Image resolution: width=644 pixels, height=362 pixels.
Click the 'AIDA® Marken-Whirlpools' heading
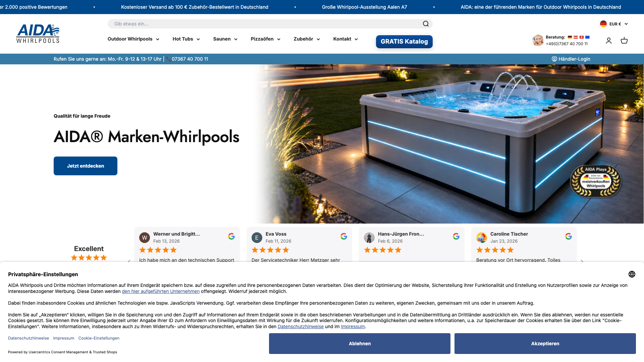147,137
